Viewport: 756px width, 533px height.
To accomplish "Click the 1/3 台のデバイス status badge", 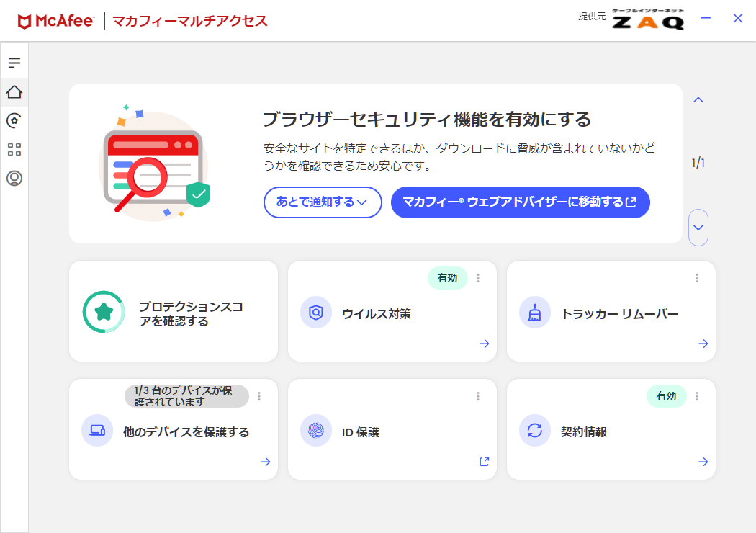I will point(186,396).
